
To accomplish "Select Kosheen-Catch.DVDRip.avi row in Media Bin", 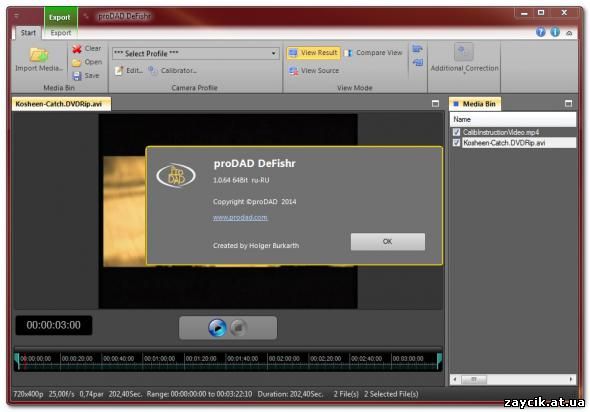I will point(519,143).
